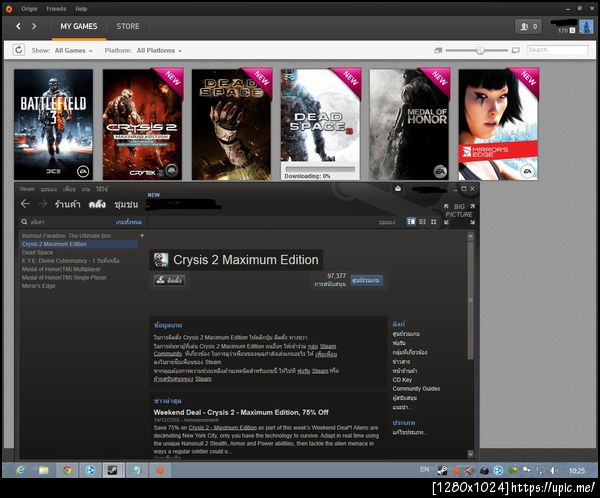This screenshot has width=600, height=498.
Task: Click NVIDIA icon in system tray
Action: [513, 470]
